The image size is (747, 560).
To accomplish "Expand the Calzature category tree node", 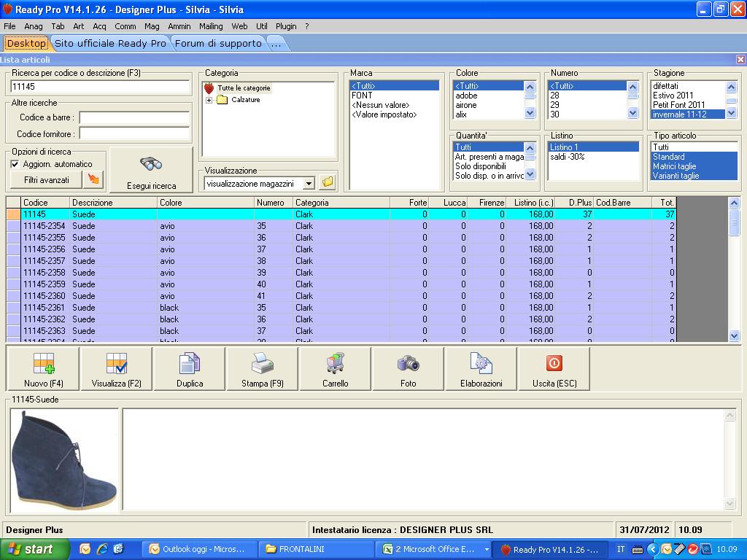I will pyautogui.click(x=209, y=100).
